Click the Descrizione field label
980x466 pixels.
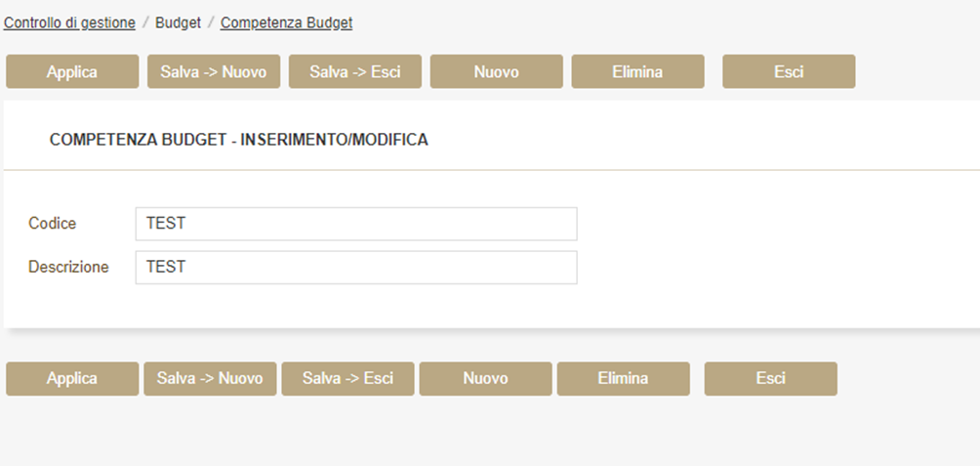tap(68, 267)
